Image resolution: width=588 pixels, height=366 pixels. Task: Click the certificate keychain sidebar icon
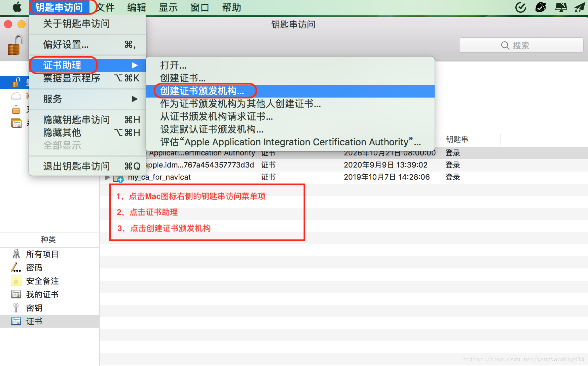coord(16,123)
